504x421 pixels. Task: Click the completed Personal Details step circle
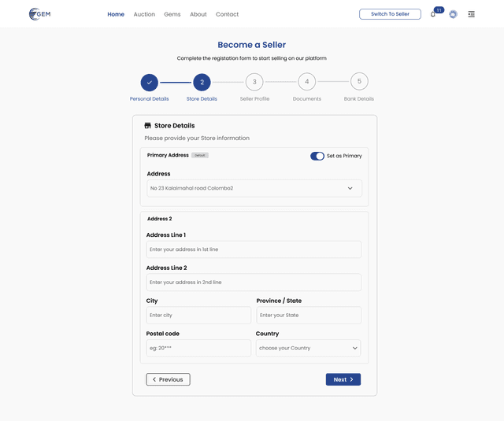coord(149,83)
